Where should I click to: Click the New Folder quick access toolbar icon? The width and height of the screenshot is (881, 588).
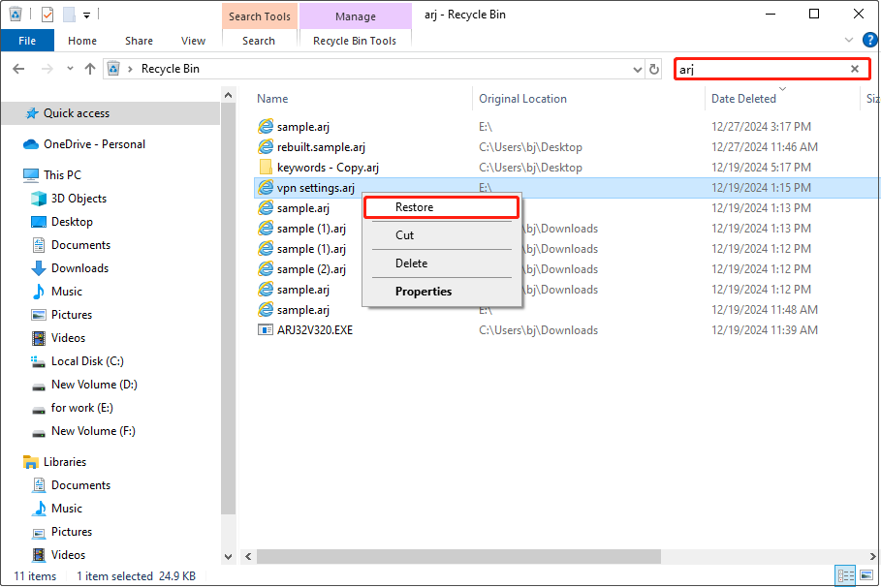pyautogui.click(x=69, y=15)
